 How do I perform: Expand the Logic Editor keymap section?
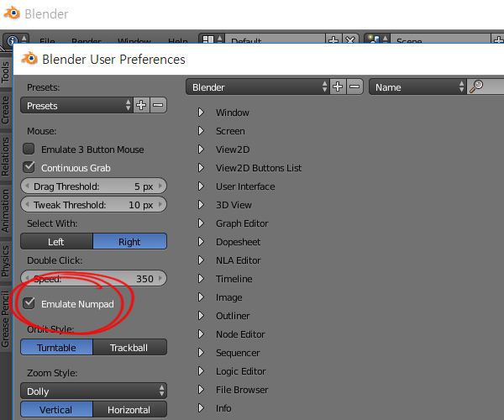point(202,370)
